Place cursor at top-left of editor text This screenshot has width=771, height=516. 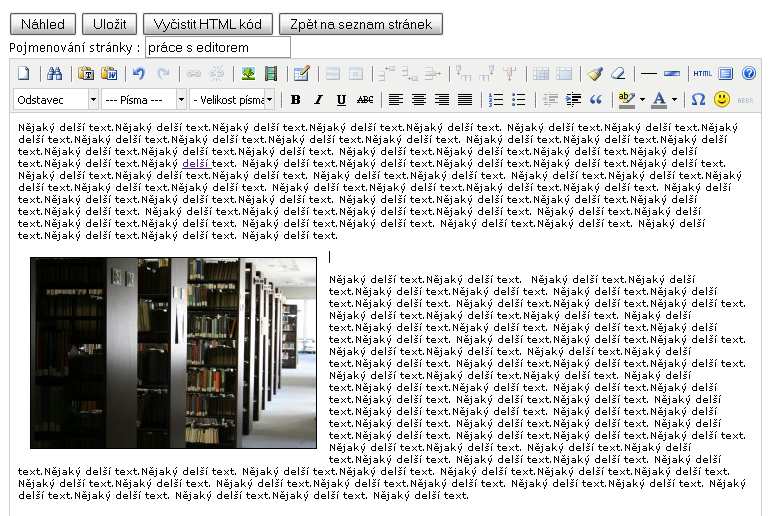pos(19,128)
